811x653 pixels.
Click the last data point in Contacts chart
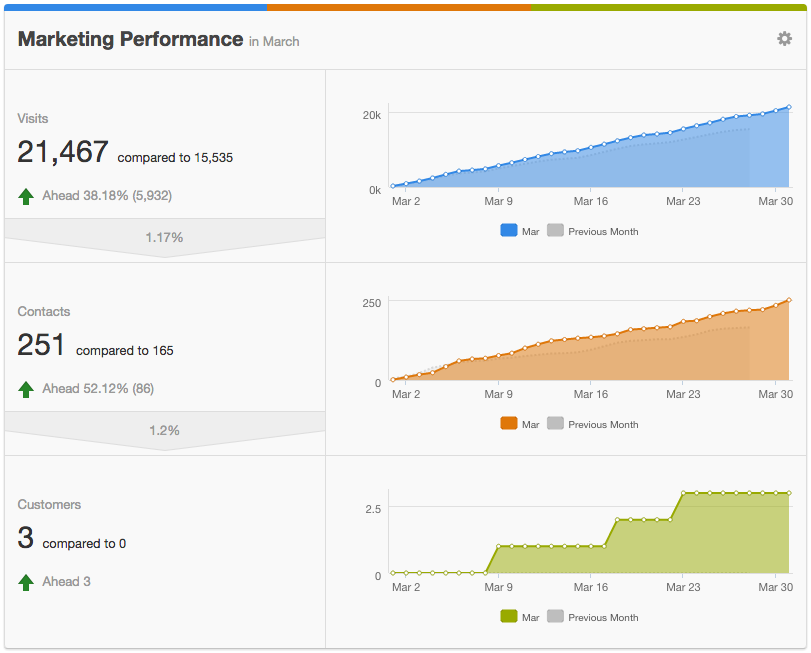[x=789, y=300]
